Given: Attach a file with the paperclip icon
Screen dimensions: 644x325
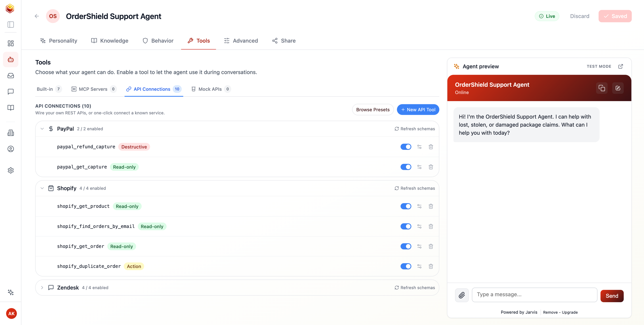Looking at the screenshot, I should coord(462,295).
